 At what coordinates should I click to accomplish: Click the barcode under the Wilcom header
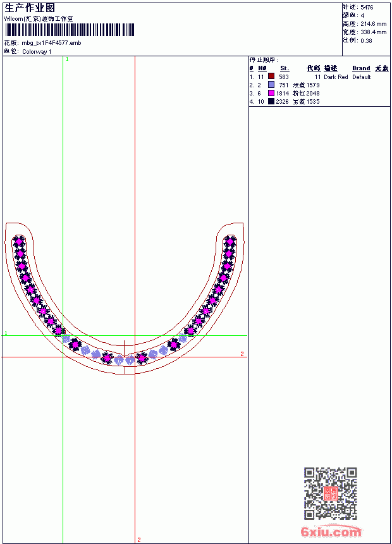70,30
